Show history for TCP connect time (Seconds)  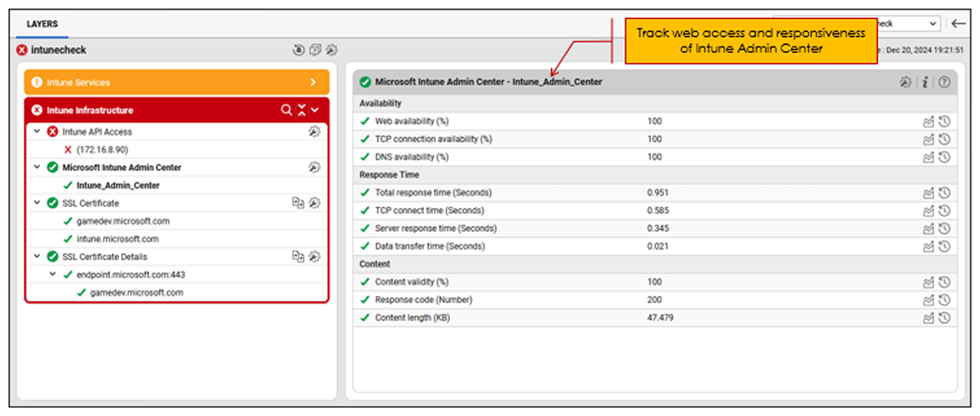944,211
